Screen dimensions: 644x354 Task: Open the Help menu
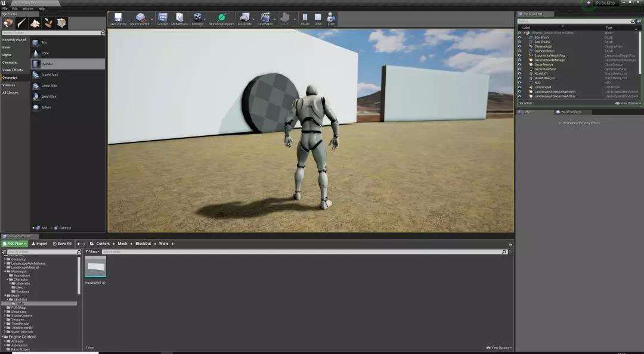[42, 8]
